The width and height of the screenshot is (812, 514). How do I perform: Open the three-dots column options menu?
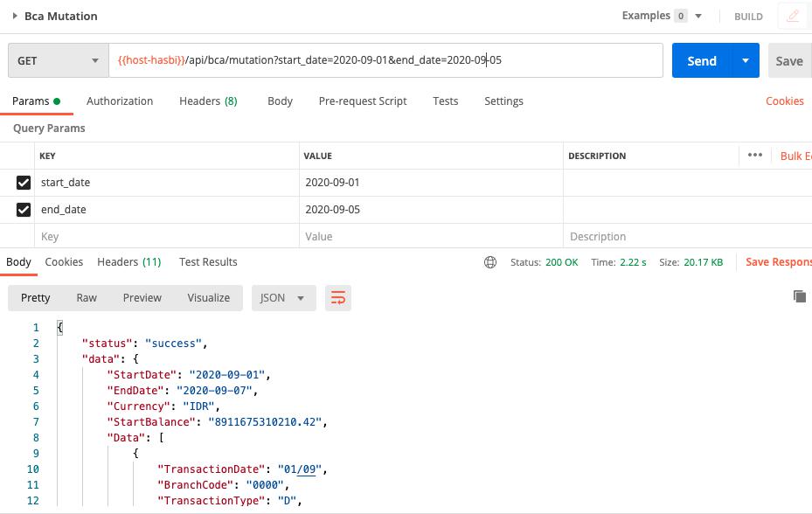[x=755, y=155]
